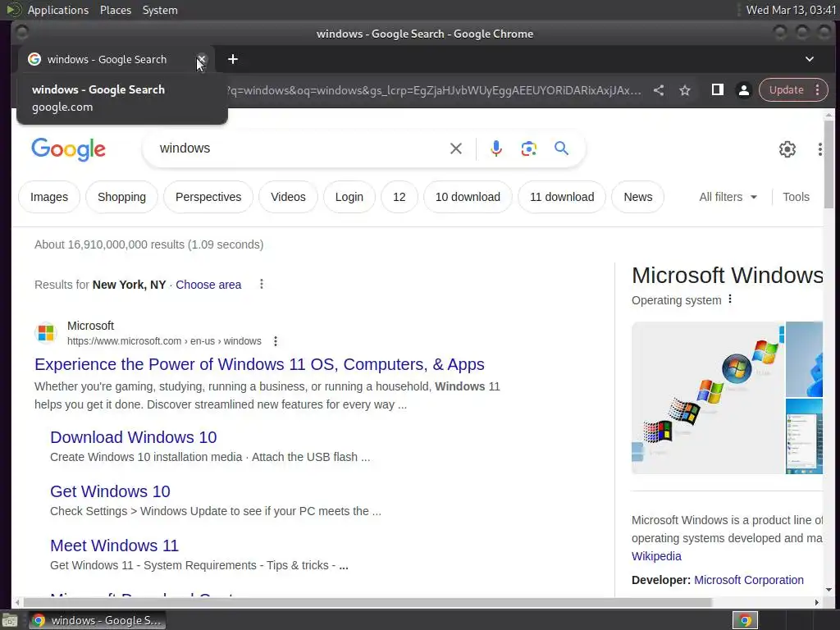
Task: Open the Applications menu
Action: click(58, 10)
